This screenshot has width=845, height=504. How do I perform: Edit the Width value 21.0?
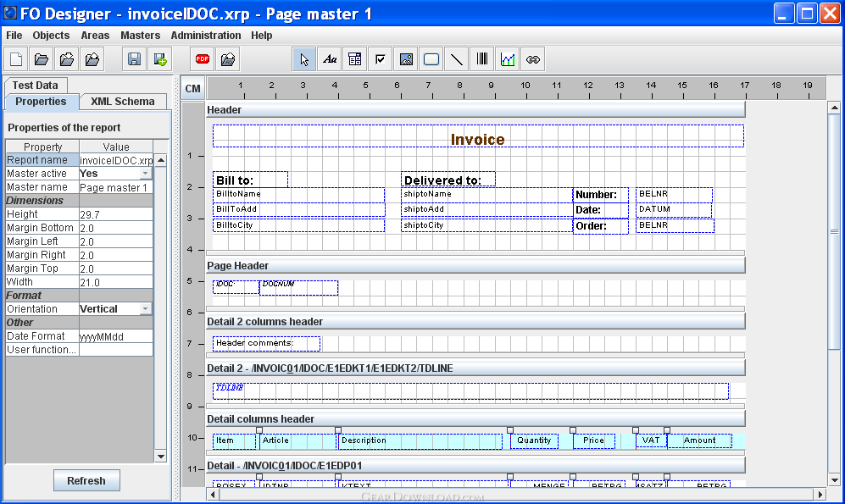tap(116, 282)
